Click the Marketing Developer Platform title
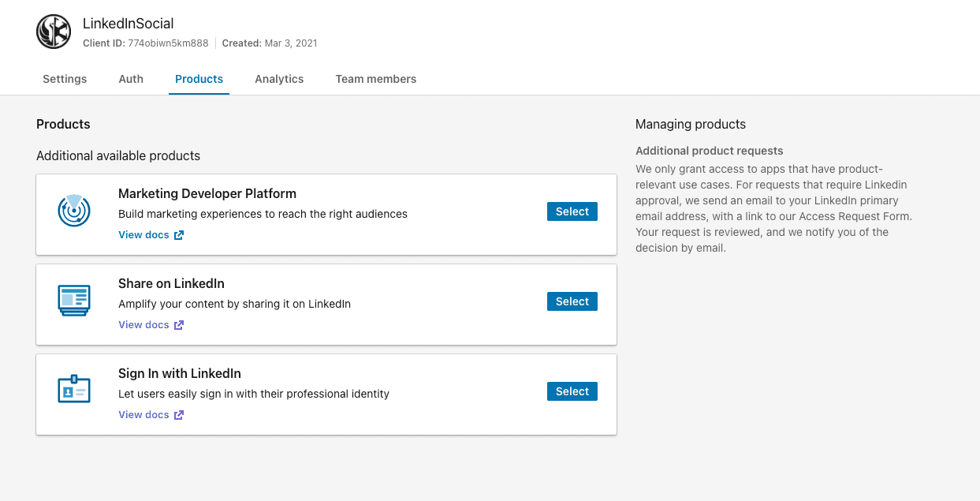980x501 pixels. [x=207, y=193]
